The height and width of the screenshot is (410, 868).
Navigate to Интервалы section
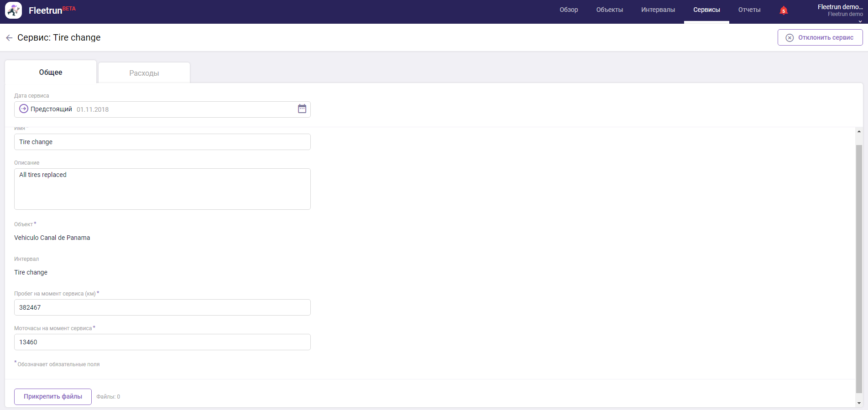(x=658, y=10)
